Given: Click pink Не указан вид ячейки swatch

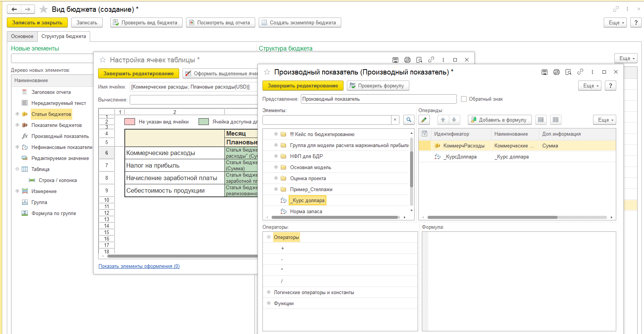Looking at the screenshot, I should (x=130, y=122).
